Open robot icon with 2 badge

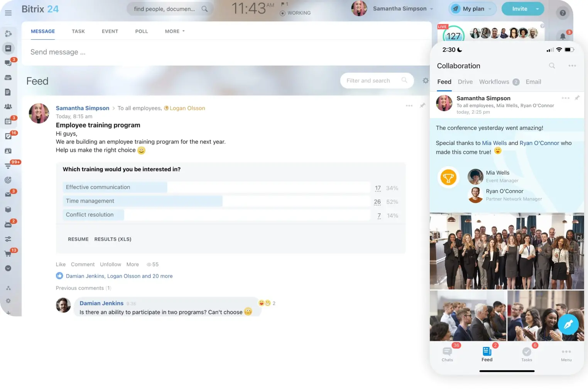(8, 224)
